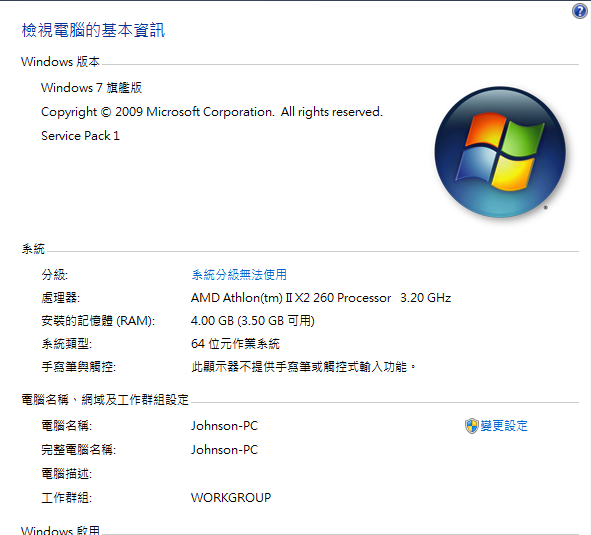Click the Windows 7 logo orb

coord(500,152)
